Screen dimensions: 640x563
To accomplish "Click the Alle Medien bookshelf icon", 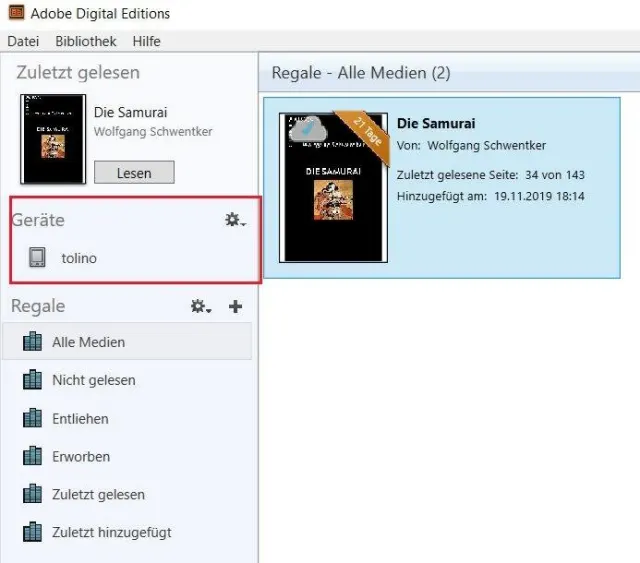I will pos(32,341).
